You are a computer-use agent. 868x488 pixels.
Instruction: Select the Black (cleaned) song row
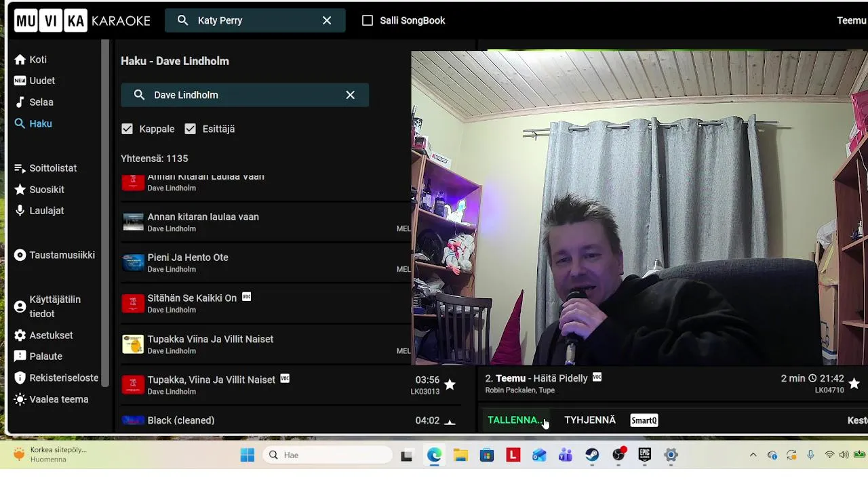coord(290,420)
